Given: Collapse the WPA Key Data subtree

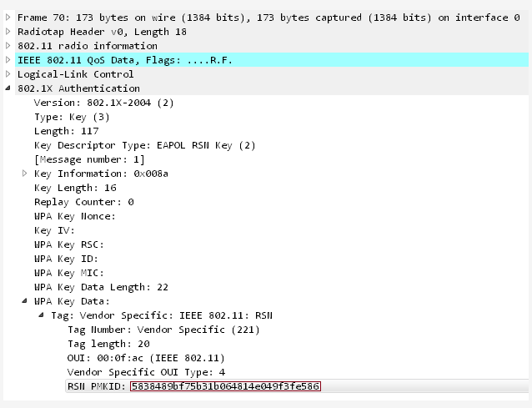Looking at the screenshot, I should [x=25, y=301].
